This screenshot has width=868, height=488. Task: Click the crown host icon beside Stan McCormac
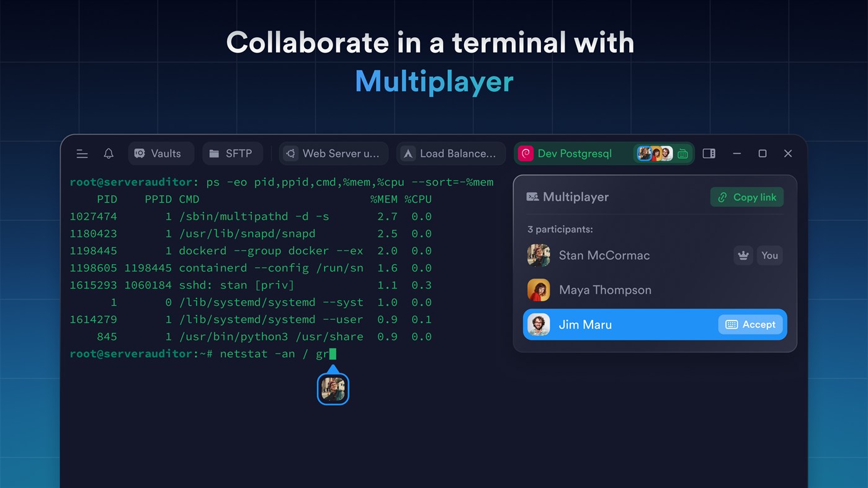coord(743,255)
